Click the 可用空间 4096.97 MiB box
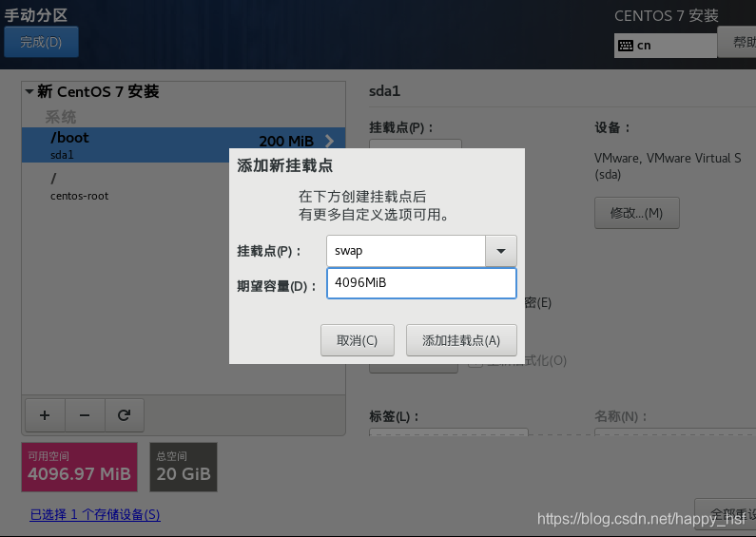 coord(80,467)
